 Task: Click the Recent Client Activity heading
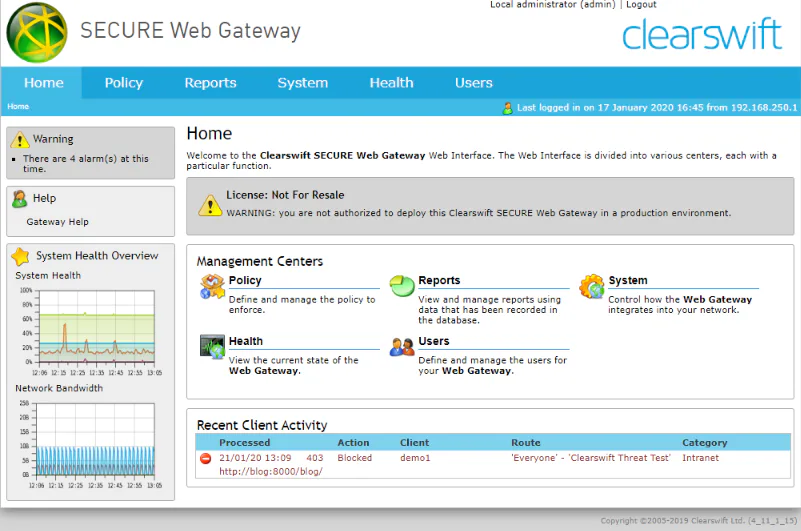pos(262,425)
